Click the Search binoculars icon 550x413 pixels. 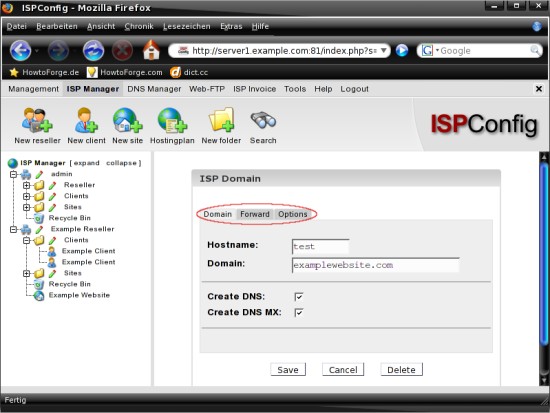pos(263,120)
